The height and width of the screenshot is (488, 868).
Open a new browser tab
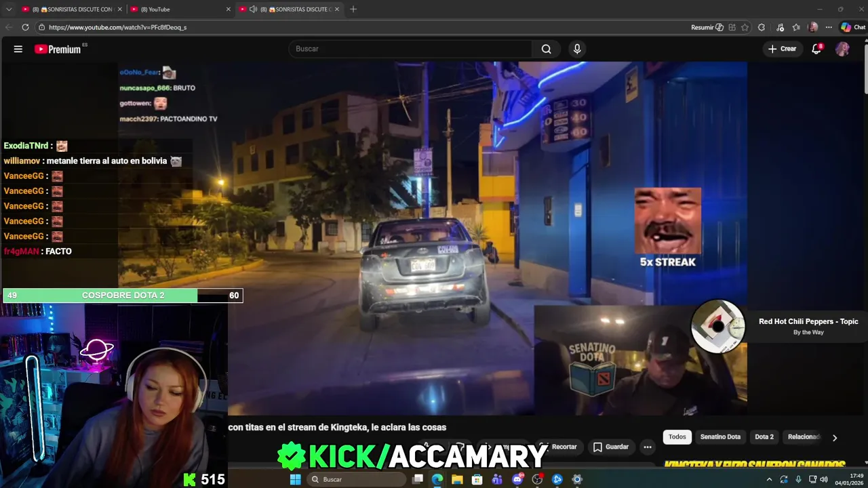tap(353, 9)
